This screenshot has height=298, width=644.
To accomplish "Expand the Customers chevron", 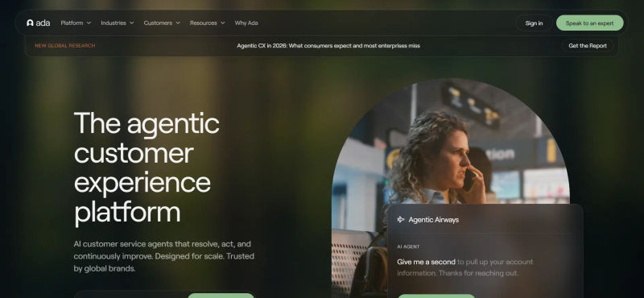I will [178, 23].
